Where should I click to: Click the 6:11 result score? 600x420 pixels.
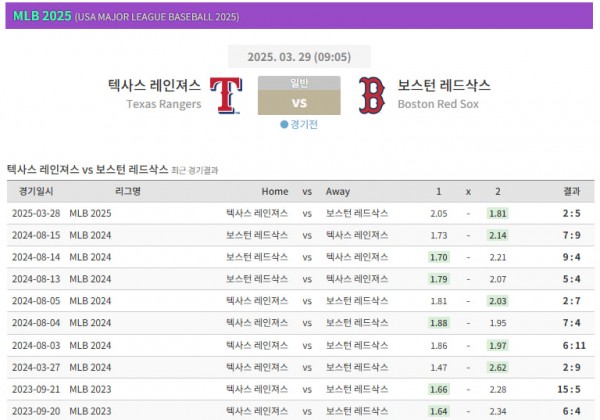pos(571,345)
